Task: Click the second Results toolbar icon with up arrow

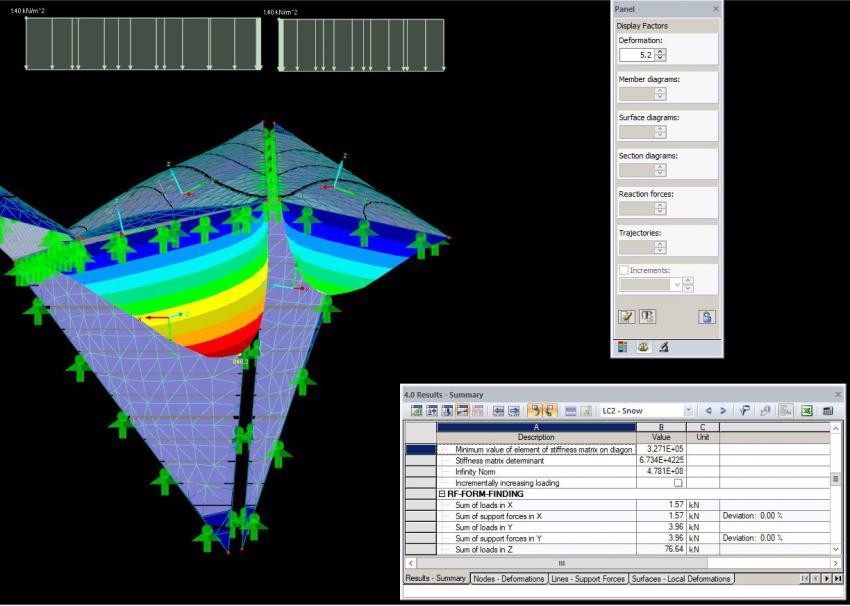Action: tap(432, 411)
